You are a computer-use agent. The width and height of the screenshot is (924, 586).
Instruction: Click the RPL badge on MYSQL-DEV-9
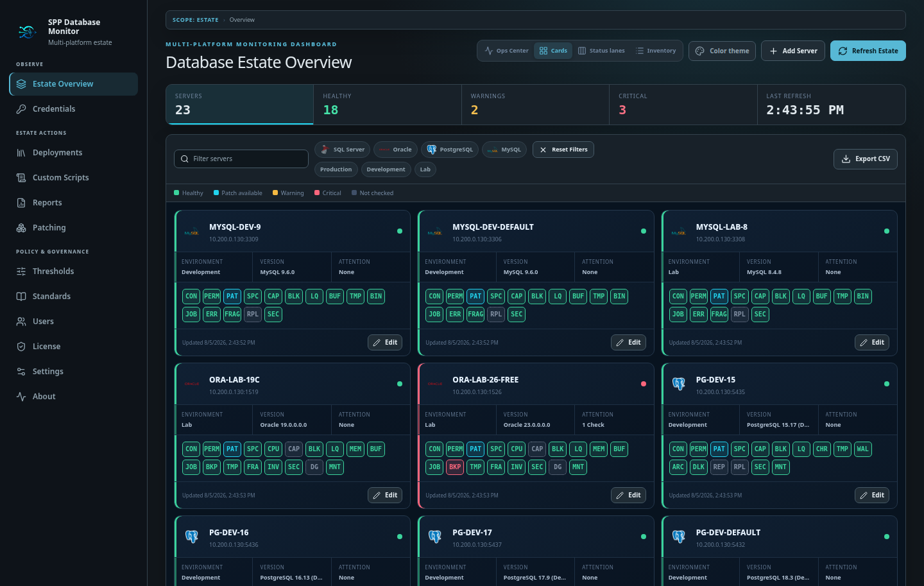click(253, 315)
